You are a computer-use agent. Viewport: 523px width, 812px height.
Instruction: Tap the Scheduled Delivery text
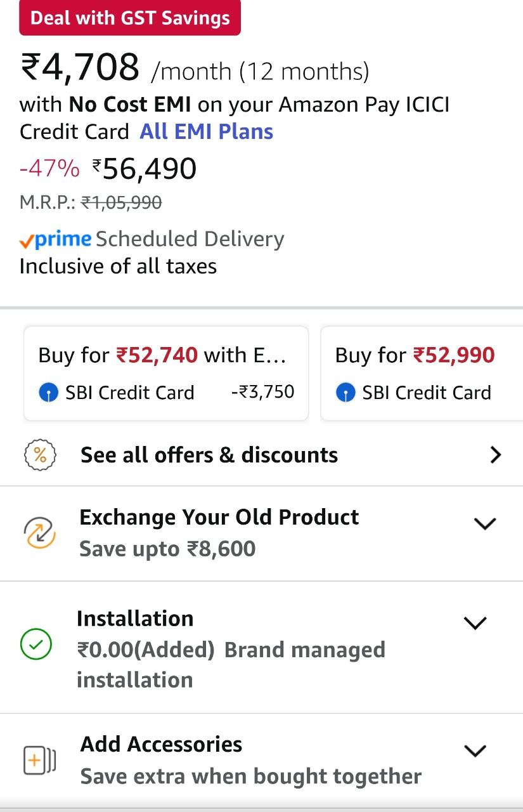point(190,239)
